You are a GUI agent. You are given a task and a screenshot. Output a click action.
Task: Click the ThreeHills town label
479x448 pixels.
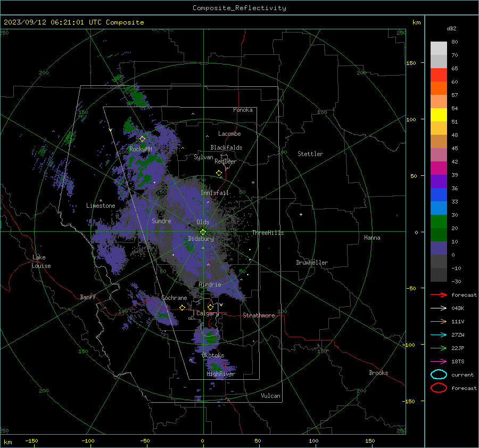[x=268, y=233]
